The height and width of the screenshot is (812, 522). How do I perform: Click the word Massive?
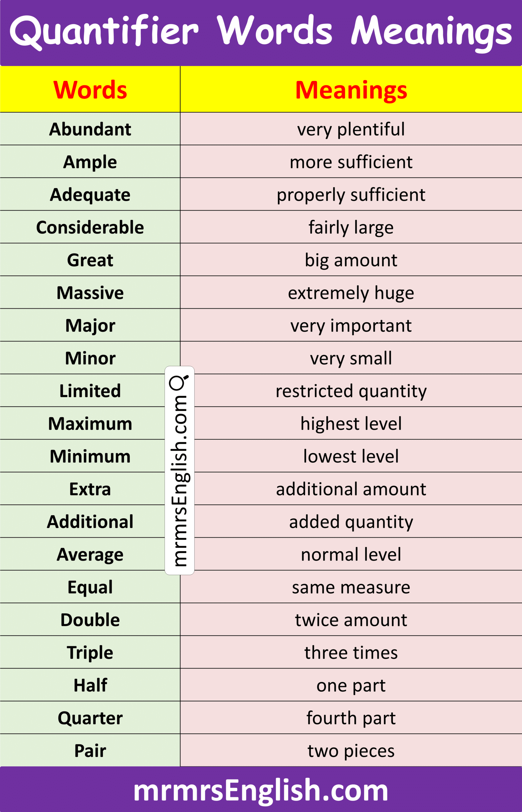90,292
